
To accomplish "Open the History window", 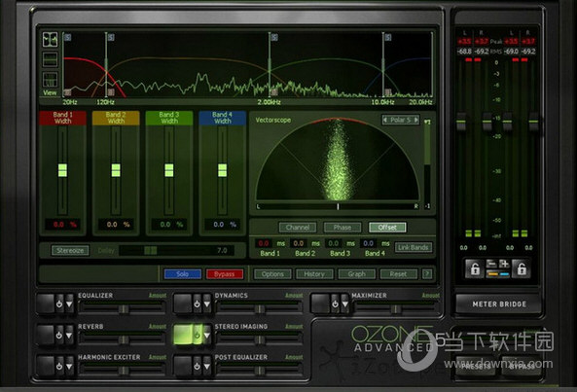I will (314, 274).
